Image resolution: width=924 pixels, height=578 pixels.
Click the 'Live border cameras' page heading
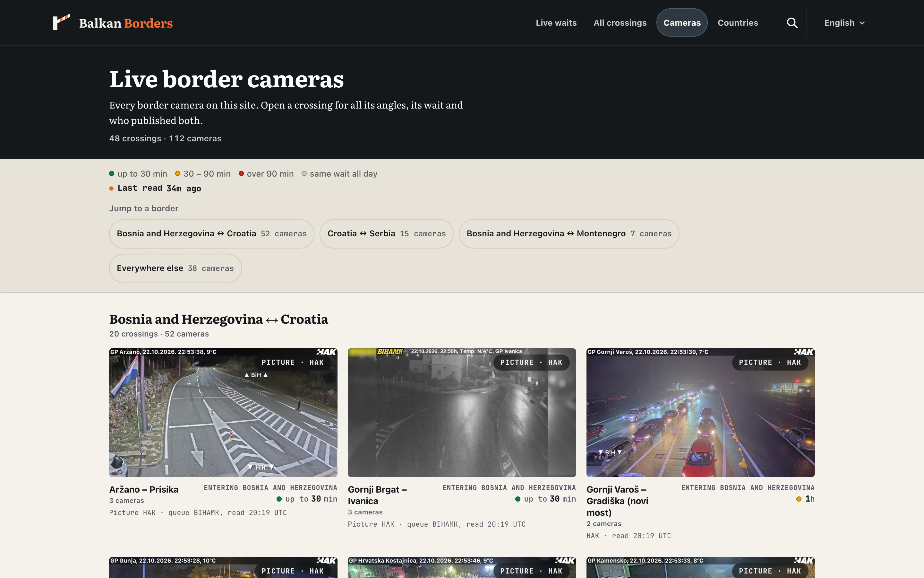(227, 79)
